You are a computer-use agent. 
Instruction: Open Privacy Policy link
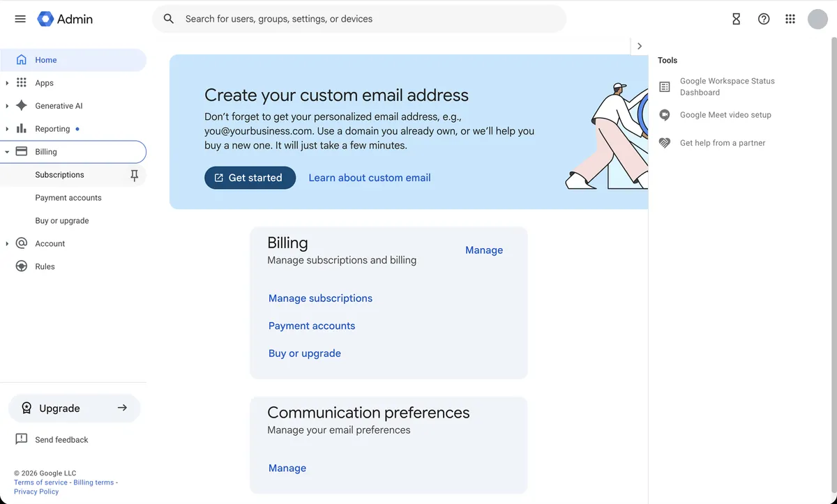coord(36,491)
